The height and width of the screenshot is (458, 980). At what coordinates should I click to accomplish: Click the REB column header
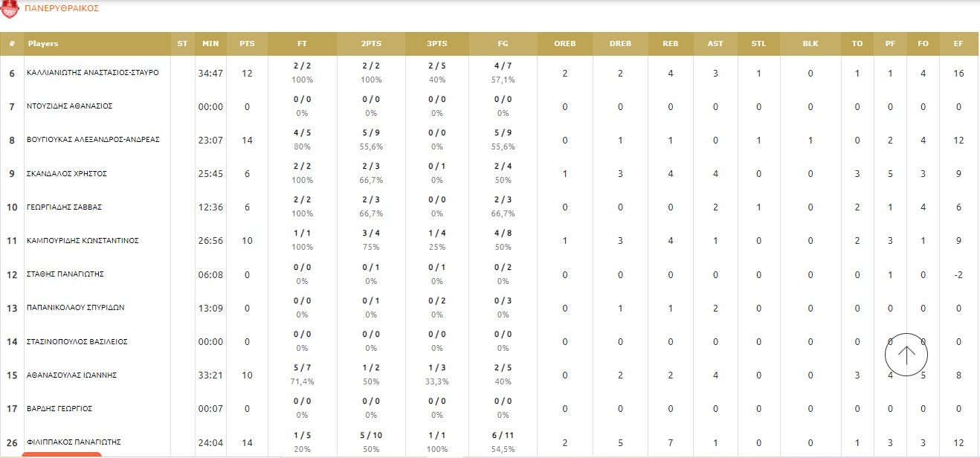pos(670,44)
